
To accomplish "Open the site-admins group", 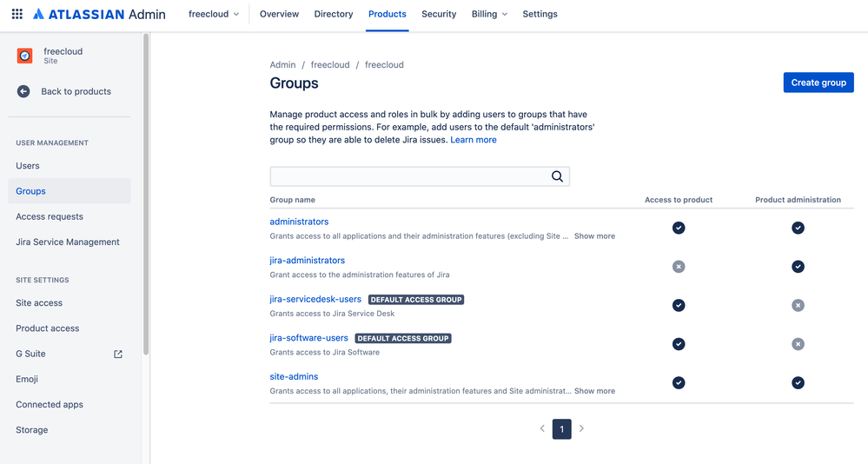I will tap(294, 376).
